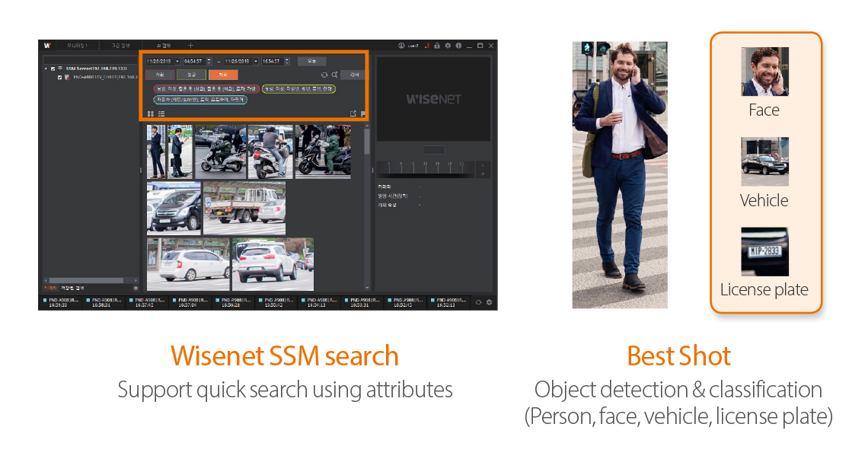Screen dimensions: 868x459
Task: Switch to the first monitoring tab
Action: pyautogui.click(x=77, y=46)
